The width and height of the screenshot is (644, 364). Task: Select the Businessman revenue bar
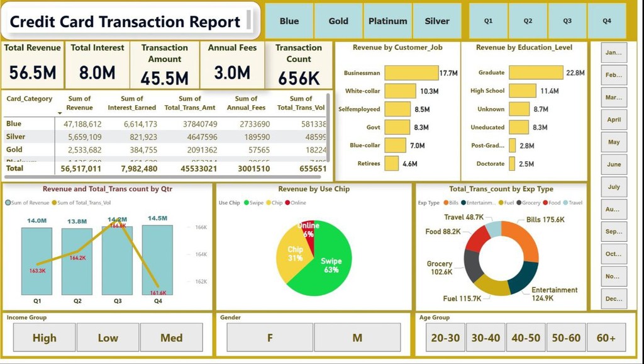click(x=411, y=73)
